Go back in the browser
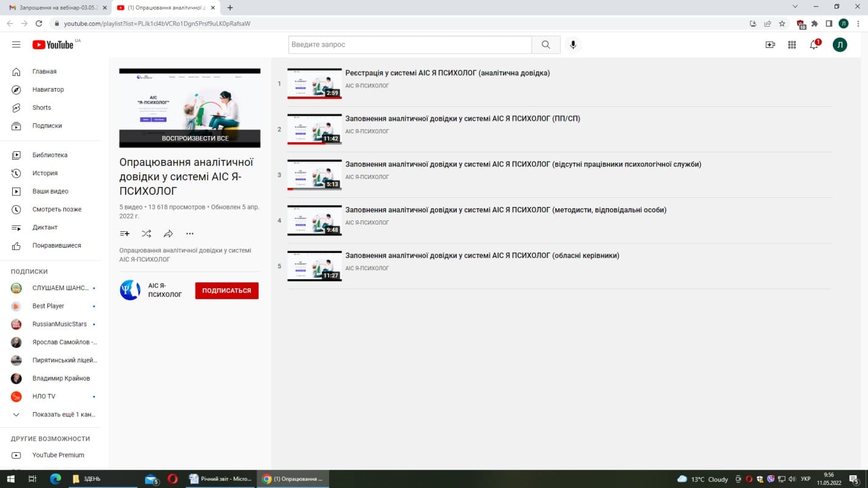 pos(10,24)
